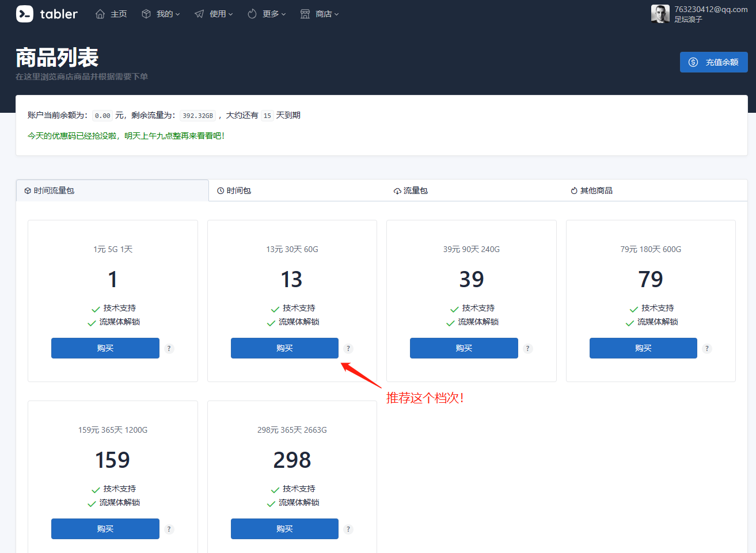Screen dimensions: 756x553
Task: Buy the 79元 180天 600G plan
Action: coord(643,348)
